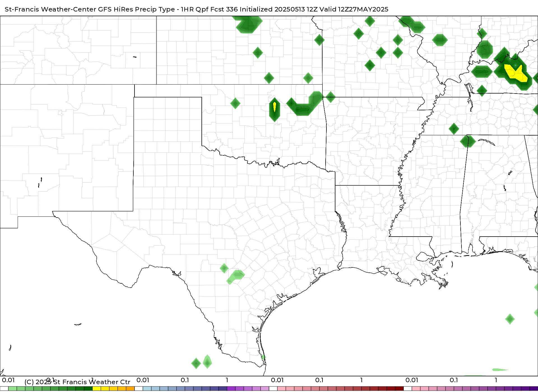Click the 0.1 label above the pink-purple scale
Screen dimensions: 538x392
tap(454, 380)
